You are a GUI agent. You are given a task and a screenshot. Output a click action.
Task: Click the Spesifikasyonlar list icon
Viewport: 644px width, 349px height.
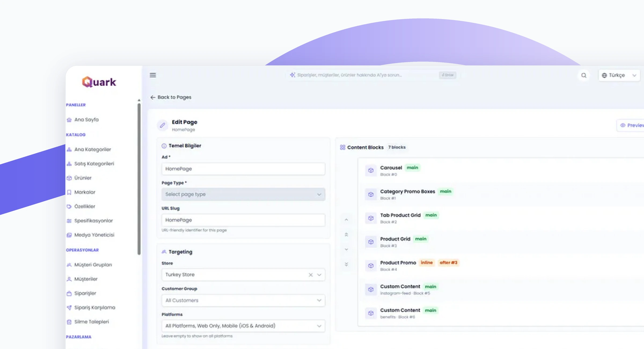[69, 221]
